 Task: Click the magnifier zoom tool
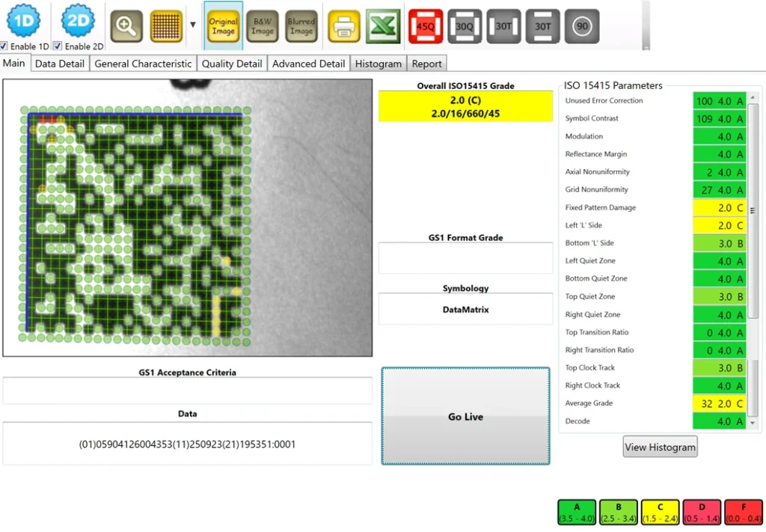(x=126, y=25)
